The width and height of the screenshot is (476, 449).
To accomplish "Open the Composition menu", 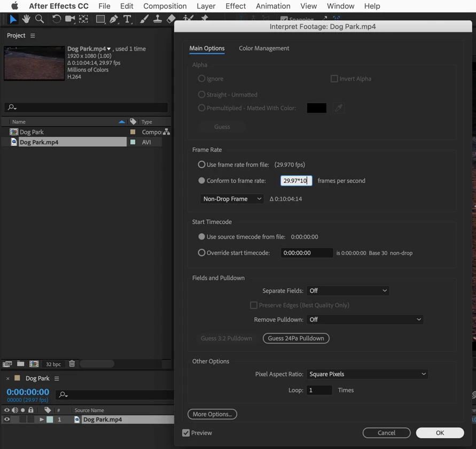I will 165,6.
